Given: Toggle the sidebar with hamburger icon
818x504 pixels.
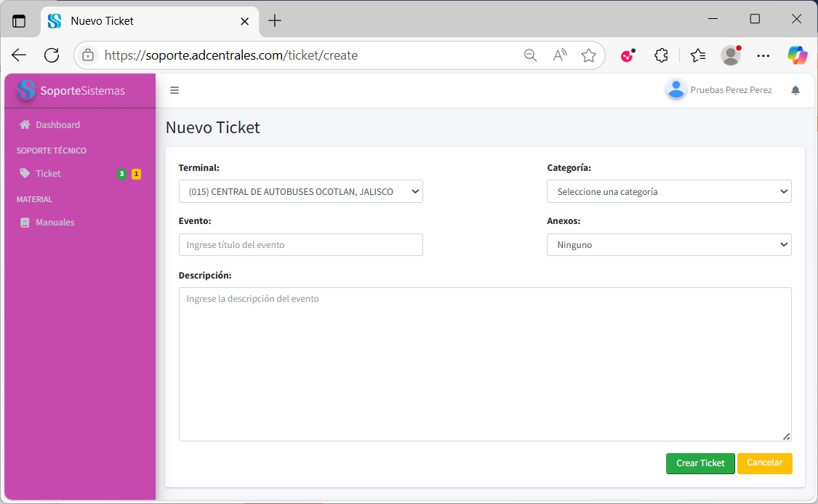Looking at the screenshot, I should click(x=175, y=90).
